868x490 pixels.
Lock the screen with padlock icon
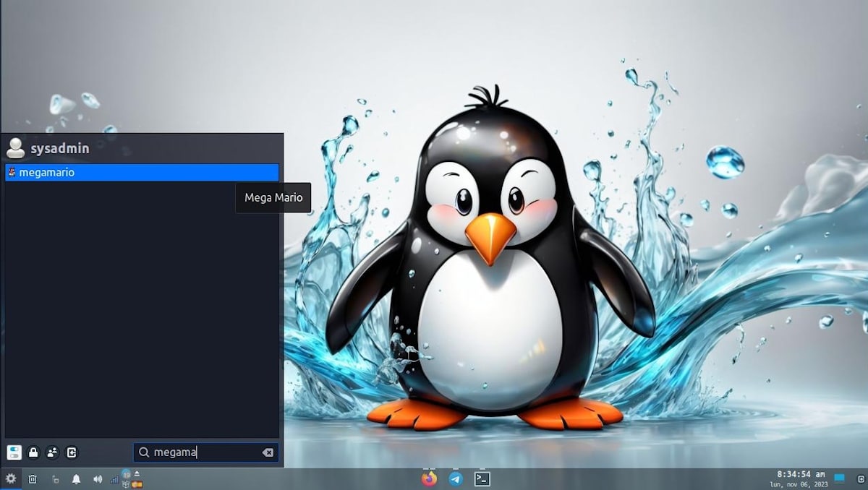click(x=33, y=452)
